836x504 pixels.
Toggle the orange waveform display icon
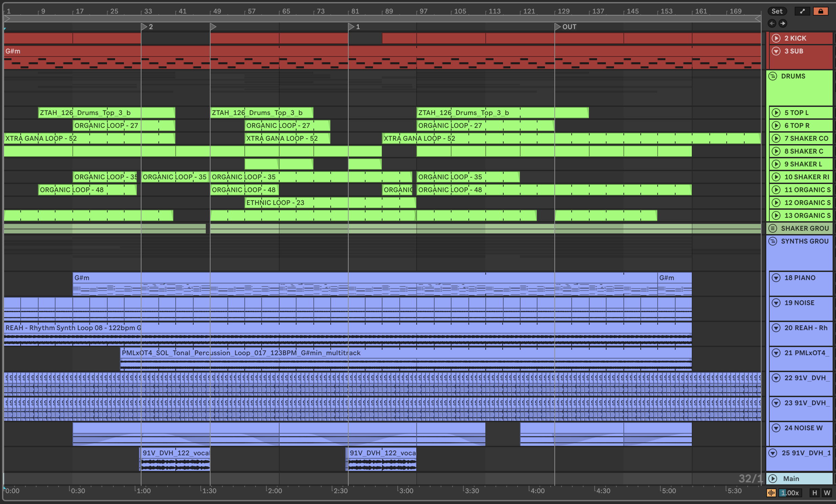click(771, 492)
